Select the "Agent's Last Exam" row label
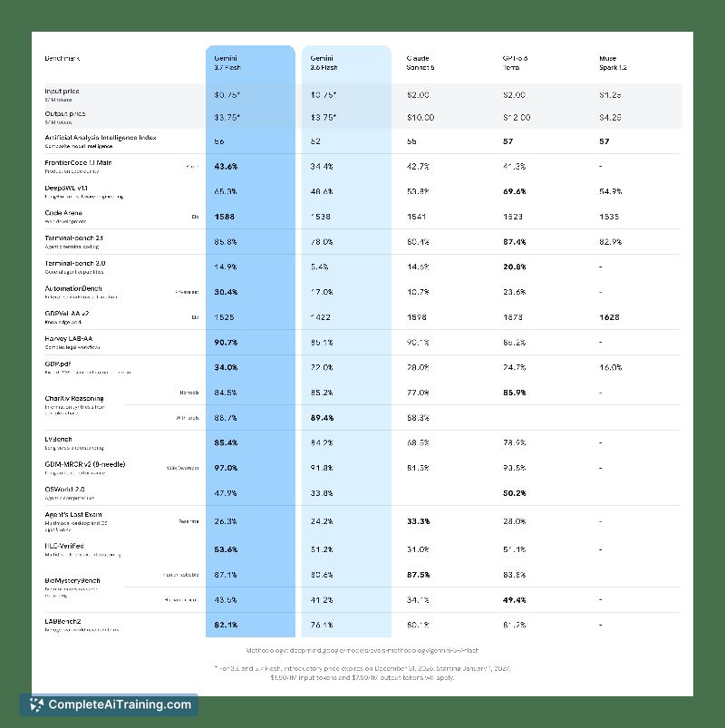This screenshot has height=728, width=725. (73, 514)
